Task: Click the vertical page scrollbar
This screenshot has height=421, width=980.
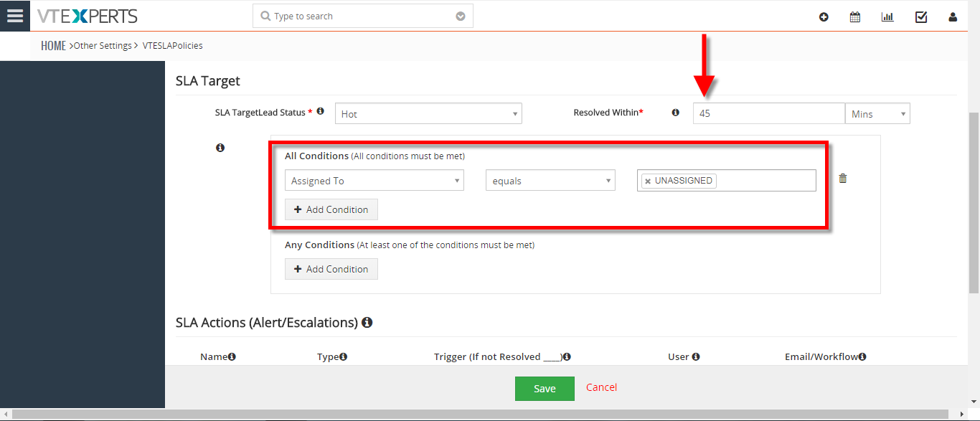Action: click(974, 202)
